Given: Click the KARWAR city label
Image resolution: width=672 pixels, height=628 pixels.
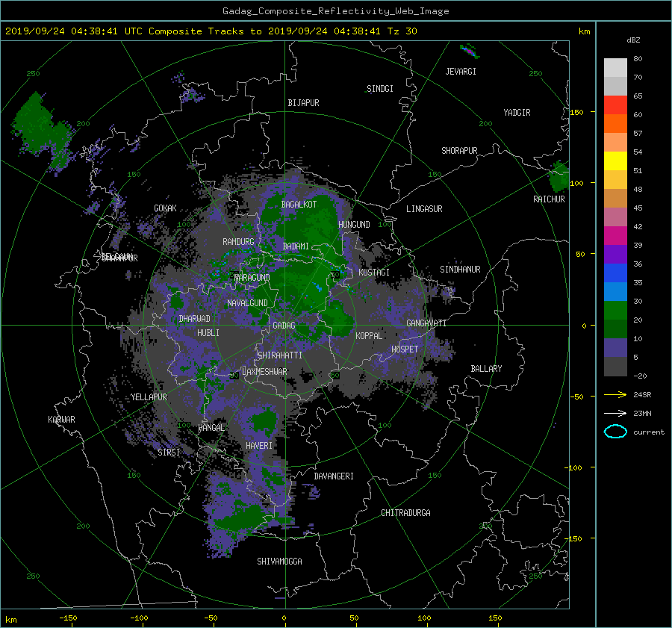Looking at the screenshot, I should tap(61, 419).
